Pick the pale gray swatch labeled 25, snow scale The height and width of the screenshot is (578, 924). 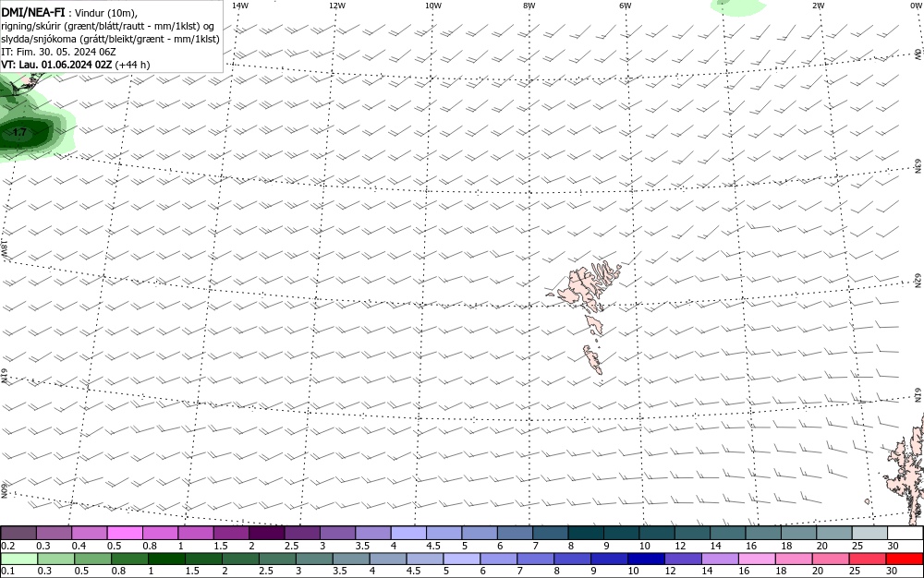869,534
